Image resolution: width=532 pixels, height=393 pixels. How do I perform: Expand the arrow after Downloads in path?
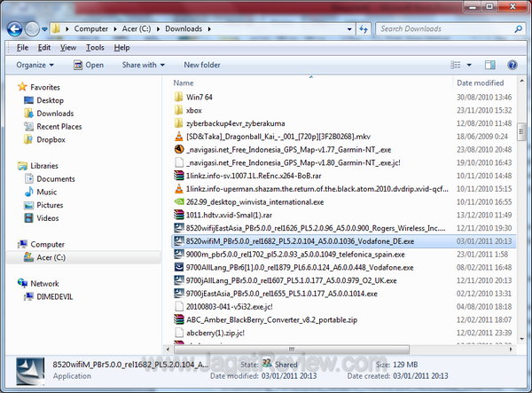click(x=209, y=29)
